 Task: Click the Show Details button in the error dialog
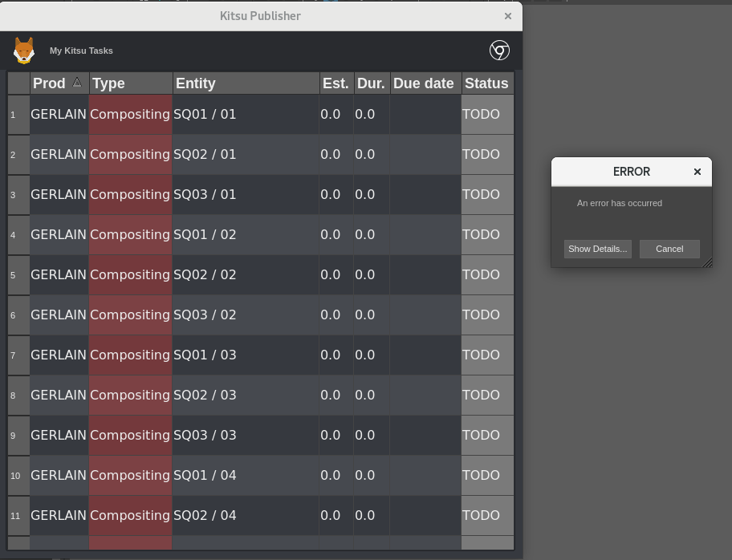[597, 249]
